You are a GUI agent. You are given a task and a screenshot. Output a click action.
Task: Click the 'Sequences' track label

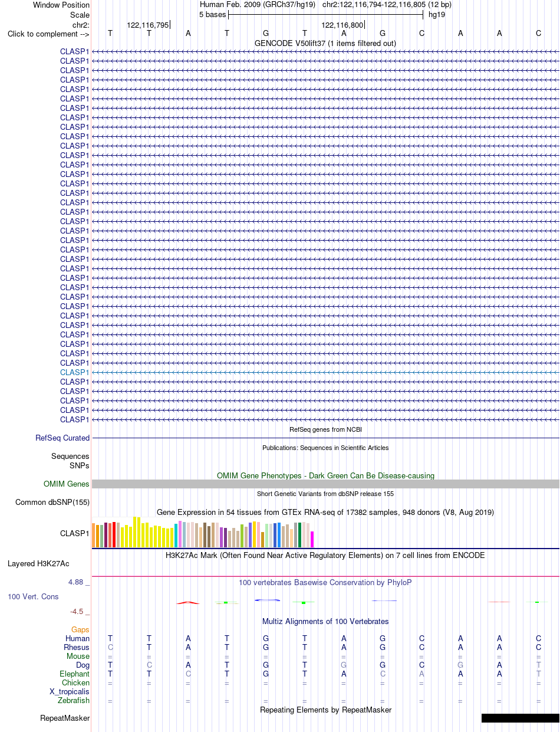(x=70, y=456)
